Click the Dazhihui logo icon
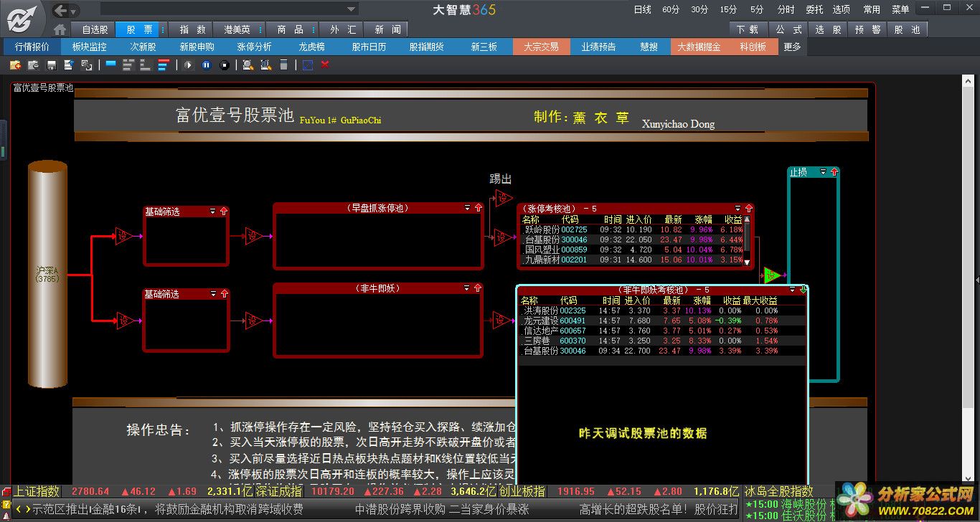The height and width of the screenshot is (522, 980). pyautogui.click(x=22, y=19)
